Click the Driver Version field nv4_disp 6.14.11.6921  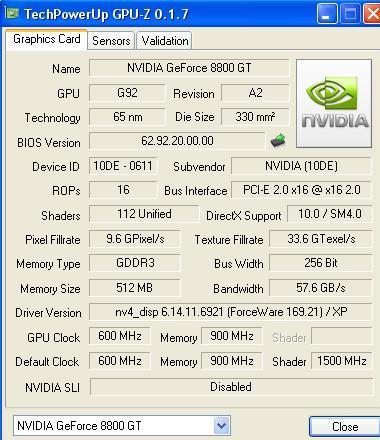pos(231,312)
